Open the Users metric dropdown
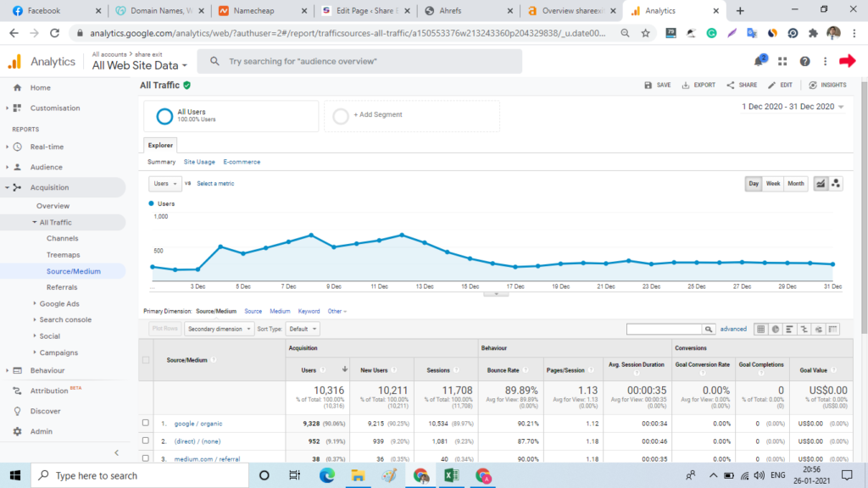This screenshot has height=488, width=868. pyautogui.click(x=164, y=184)
